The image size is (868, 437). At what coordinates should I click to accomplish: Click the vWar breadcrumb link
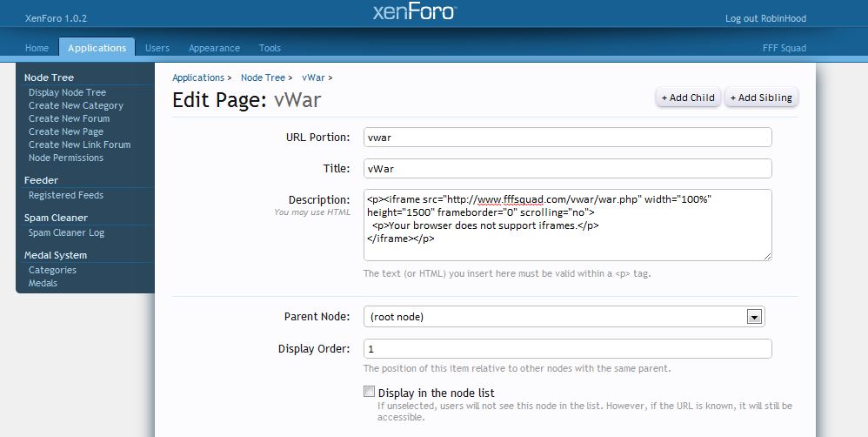313,77
